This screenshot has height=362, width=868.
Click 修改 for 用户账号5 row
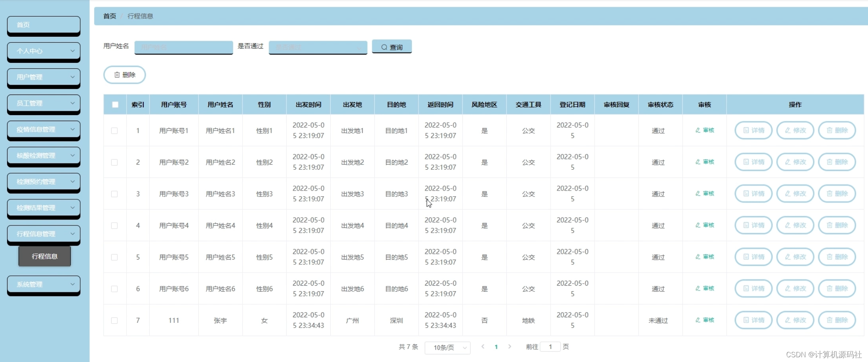pyautogui.click(x=795, y=257)
